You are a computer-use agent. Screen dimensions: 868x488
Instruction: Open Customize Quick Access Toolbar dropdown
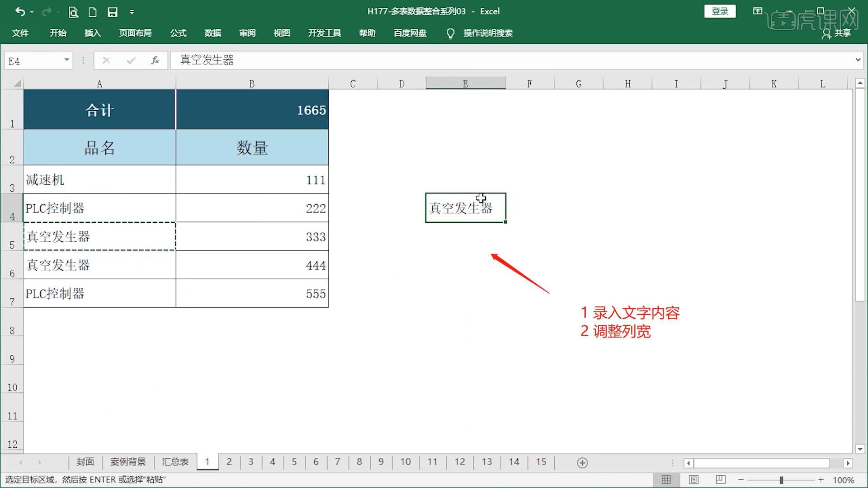132,12
